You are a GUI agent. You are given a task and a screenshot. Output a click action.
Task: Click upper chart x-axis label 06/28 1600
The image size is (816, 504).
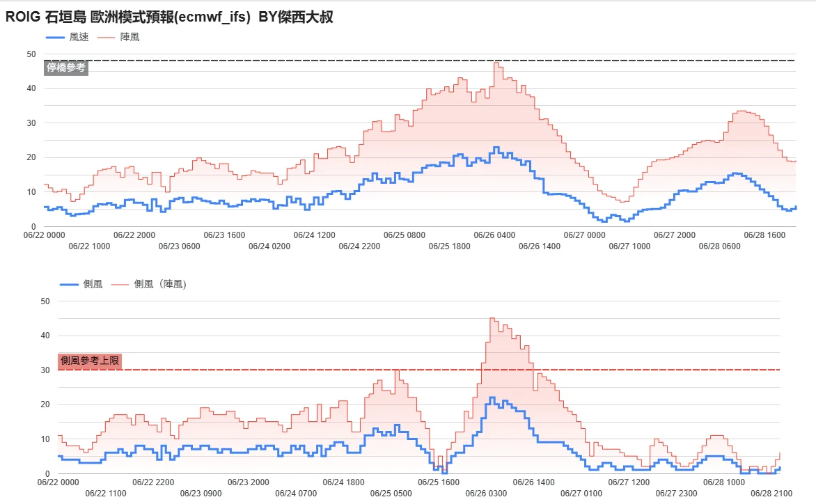pyautogui.click(x=764, y=235)
